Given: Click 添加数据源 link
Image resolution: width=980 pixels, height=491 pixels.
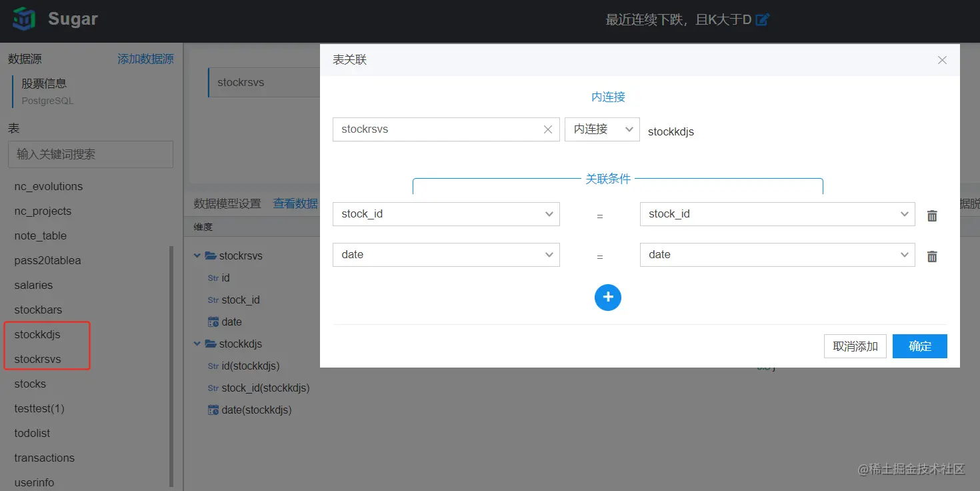Looking at the screenshot, I should 145,59.
